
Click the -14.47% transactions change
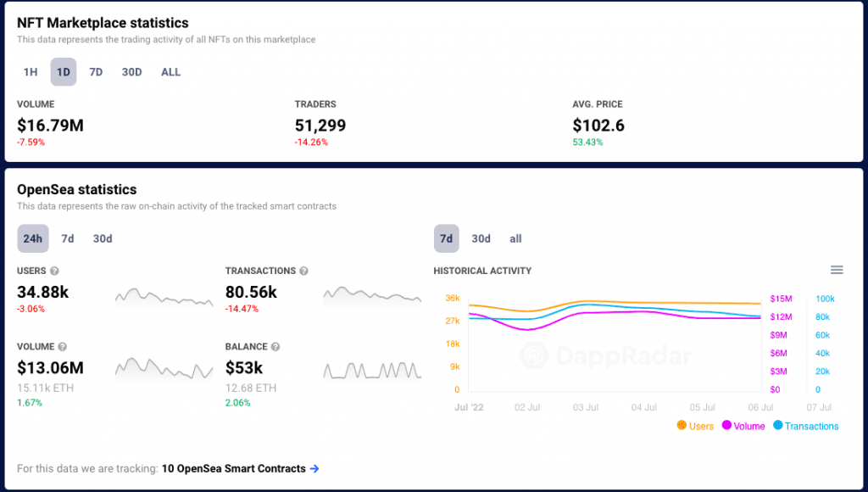click(242, 309)
